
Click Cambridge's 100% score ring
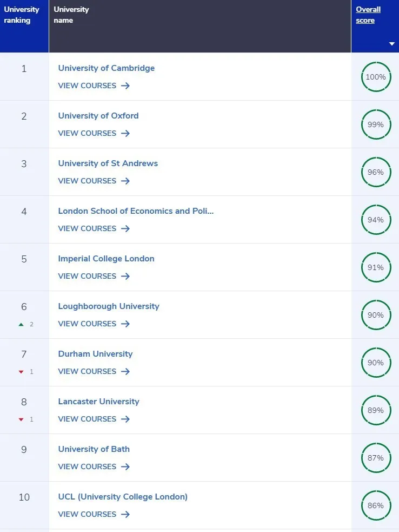[376, 77]
